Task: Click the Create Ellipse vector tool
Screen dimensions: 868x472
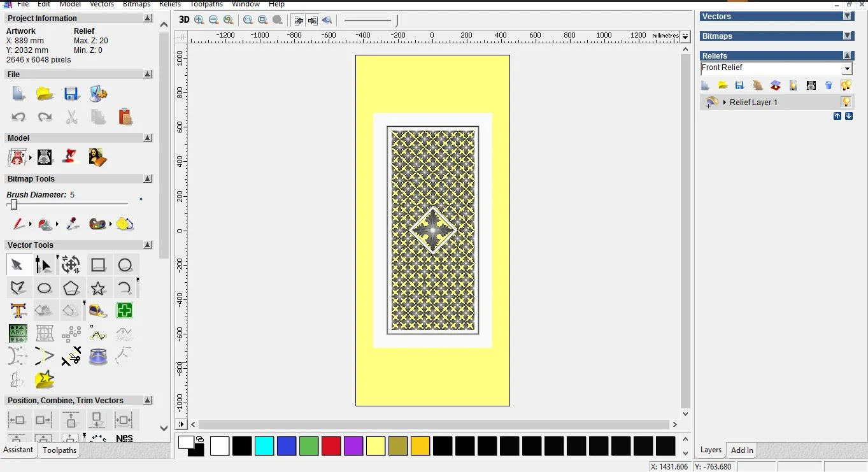Action: (45, 289)
